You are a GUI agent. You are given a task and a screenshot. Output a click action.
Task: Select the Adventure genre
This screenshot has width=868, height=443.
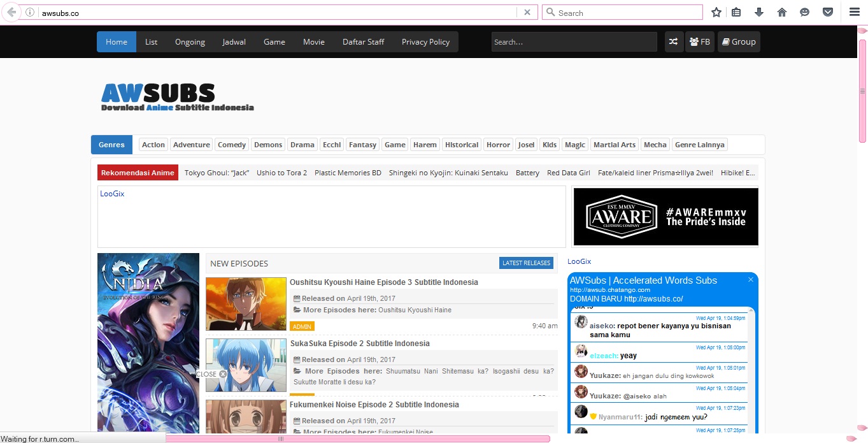point(191,145)
